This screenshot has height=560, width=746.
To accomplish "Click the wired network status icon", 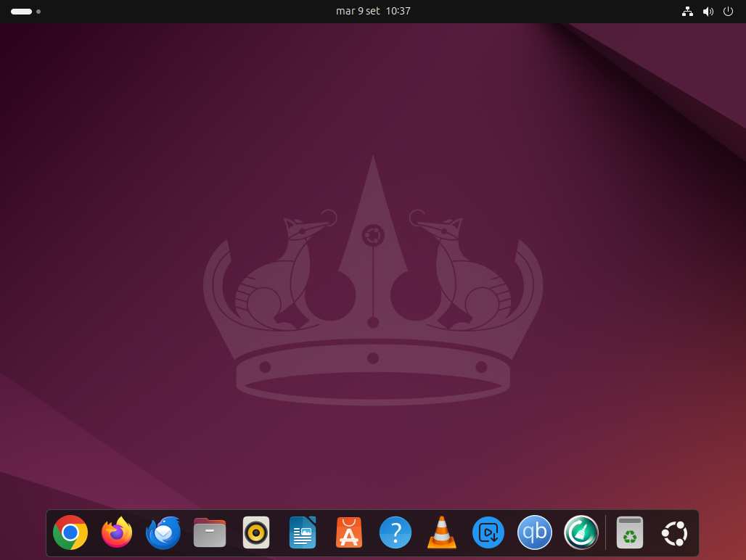I will 687,12.
